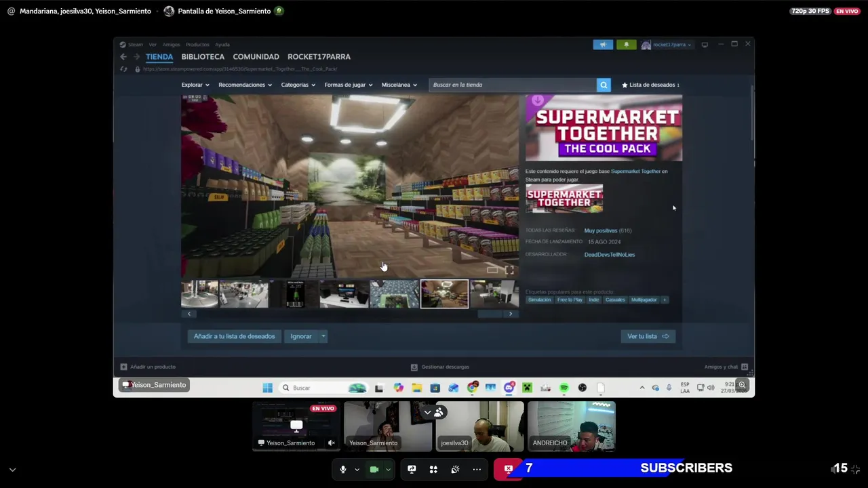
Task: Disconnect from the call with red button
Action: point(508,469)
